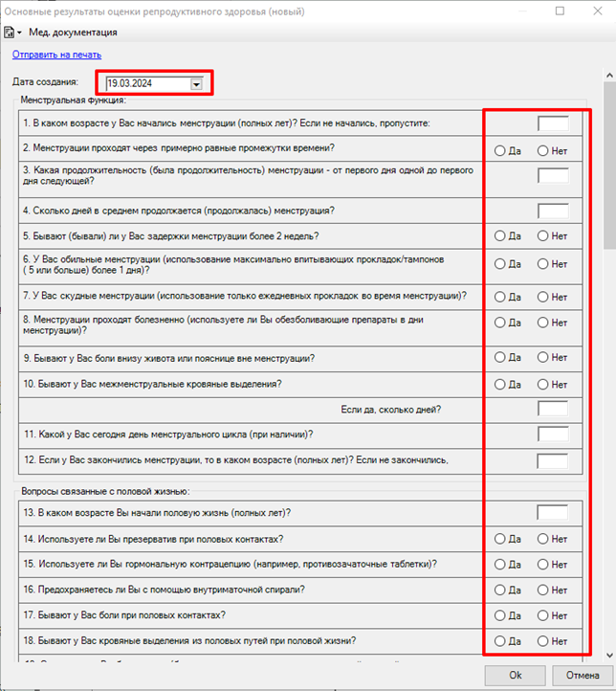616x691 pixels.
Task: Select Нет for question 7 скудные менструации
Action: (552, 298)
